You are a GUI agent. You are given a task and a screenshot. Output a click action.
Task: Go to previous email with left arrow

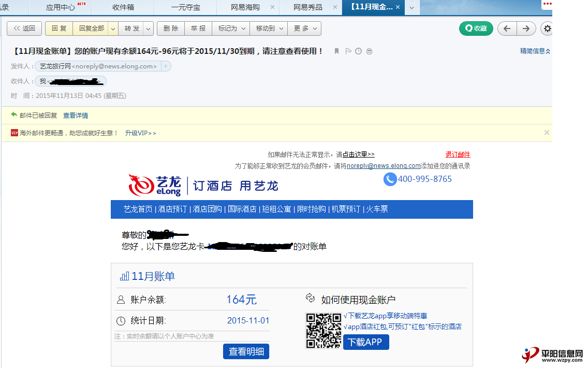click(x=507, y=29)
